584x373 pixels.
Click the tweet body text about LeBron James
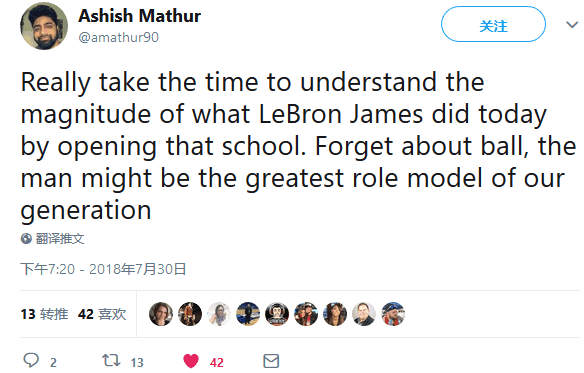pyautogui.click(x=298, y=146)
